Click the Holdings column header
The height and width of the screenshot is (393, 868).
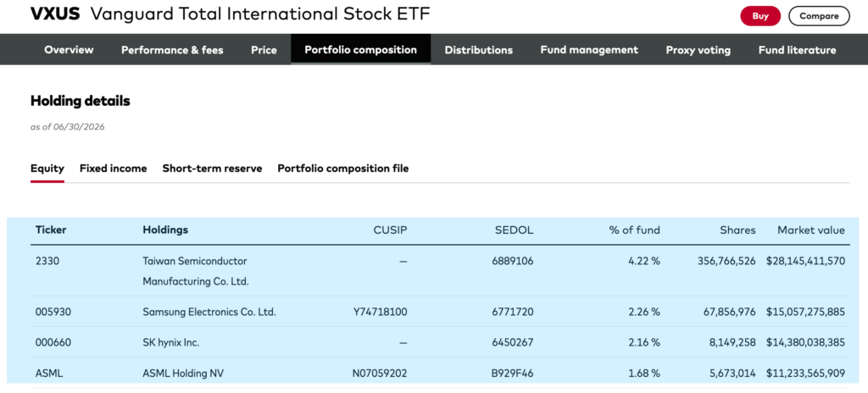pyautogui.click(x=165, y=230)
